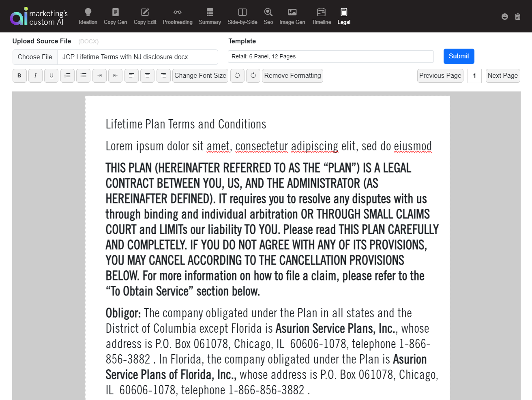Screen dimensions: 532x400
Task: Open the Timeline section
Action: tap(322, 16)
